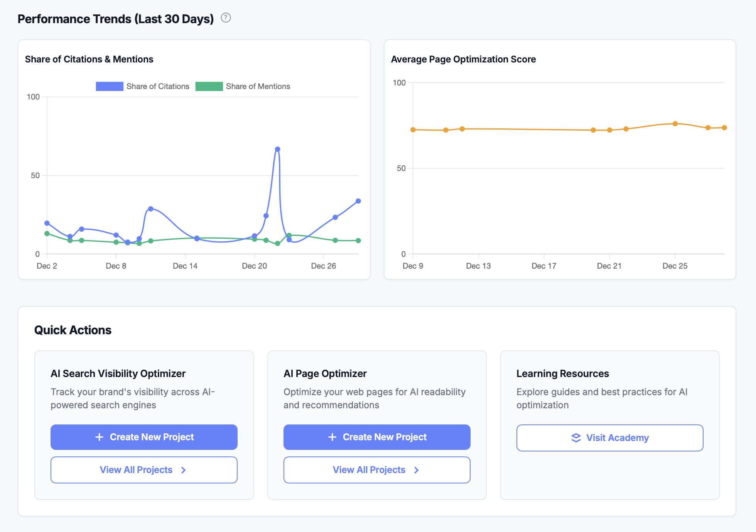Click the chevron on AI Page Optimizer's View All Projects

[x=416, y=470]
